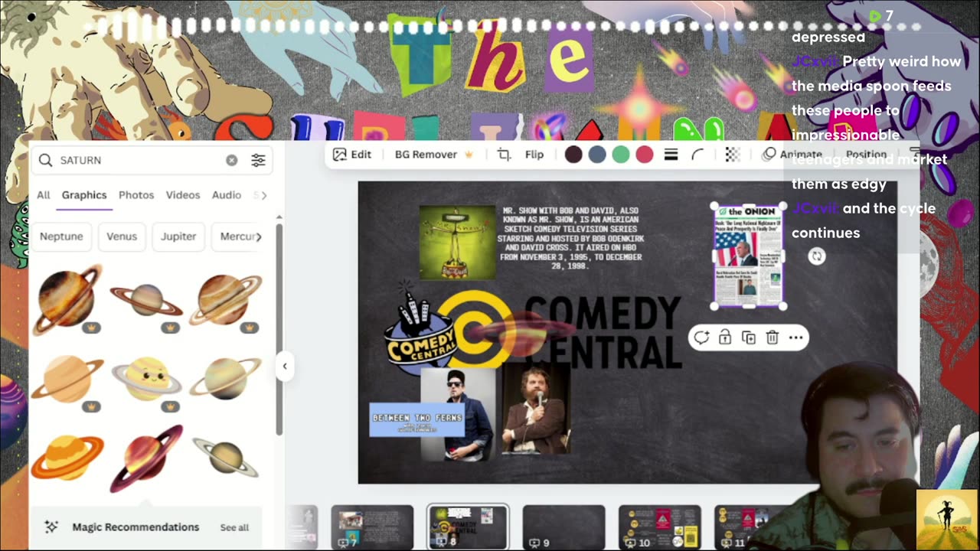Screen dimensions: 980x551
Task: Add the small grey ringed Saturn graphic
Action: click(225, 457)
